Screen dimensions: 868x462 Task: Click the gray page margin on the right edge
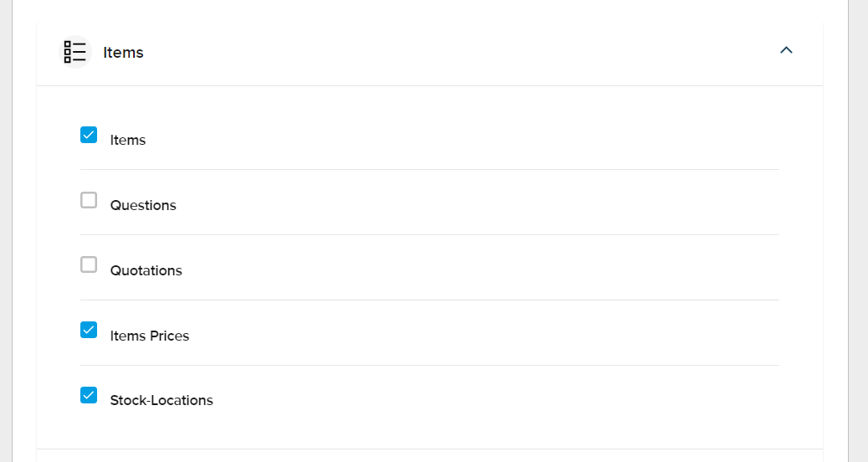(x=859, y=231)
